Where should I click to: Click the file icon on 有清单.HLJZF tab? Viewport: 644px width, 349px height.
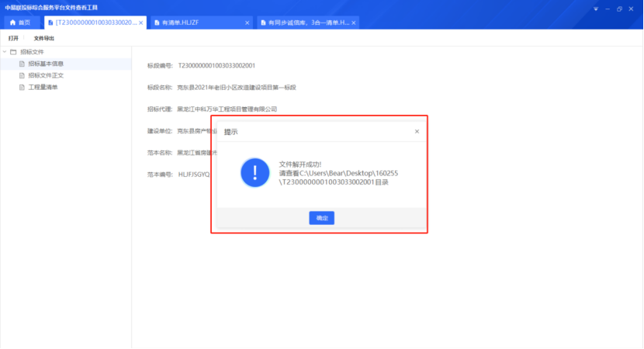(155, 22)
